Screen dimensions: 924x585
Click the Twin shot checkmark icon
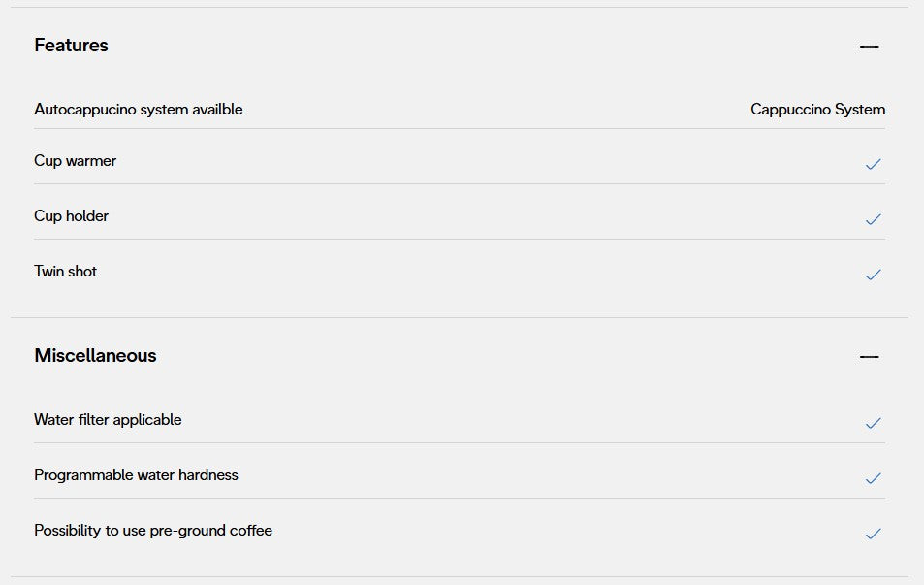click(x=873, y=275)
